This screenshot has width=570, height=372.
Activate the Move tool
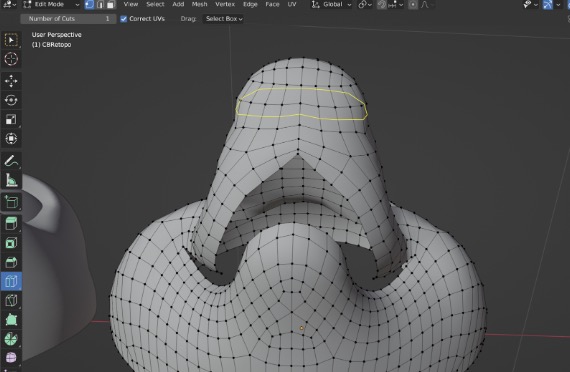pos(11,81)
